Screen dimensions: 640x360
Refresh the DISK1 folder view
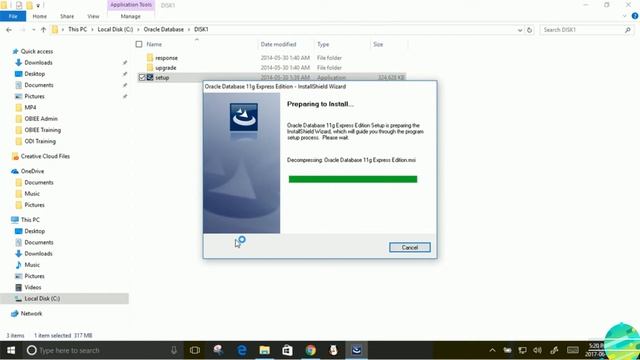[x=529, y=30]
